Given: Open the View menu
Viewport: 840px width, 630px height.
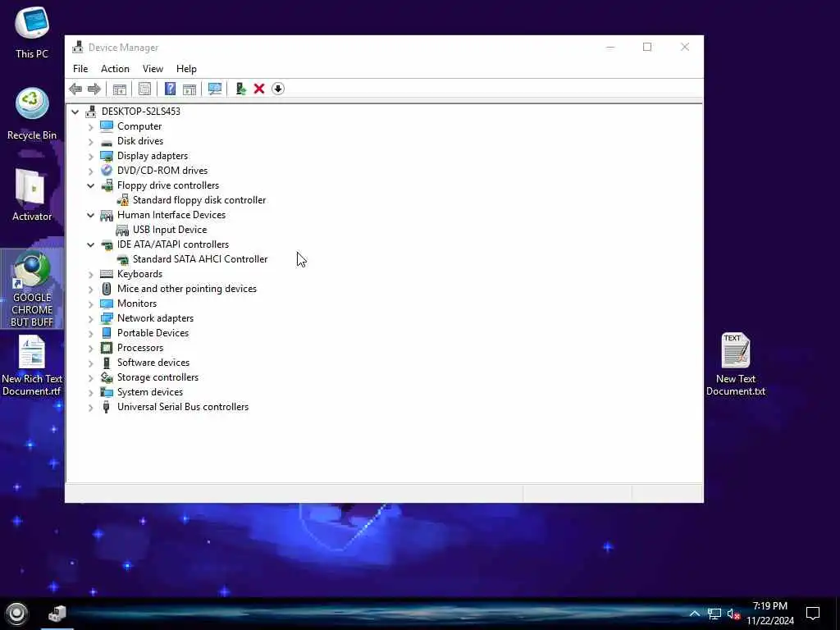Looking at the screenshot, I should pyautogui.click(x=153, y=69).
